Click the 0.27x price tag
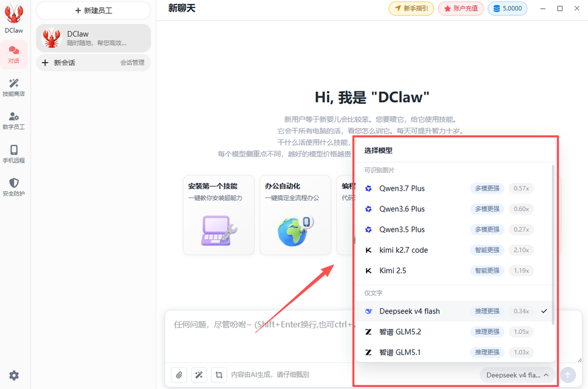The width and height of the screenshot is (588, 389). 521,229
